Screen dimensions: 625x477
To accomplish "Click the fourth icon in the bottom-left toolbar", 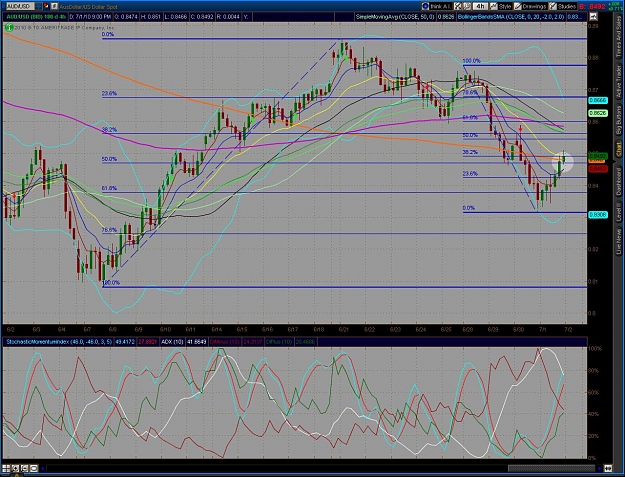I will tap(33, 468).
